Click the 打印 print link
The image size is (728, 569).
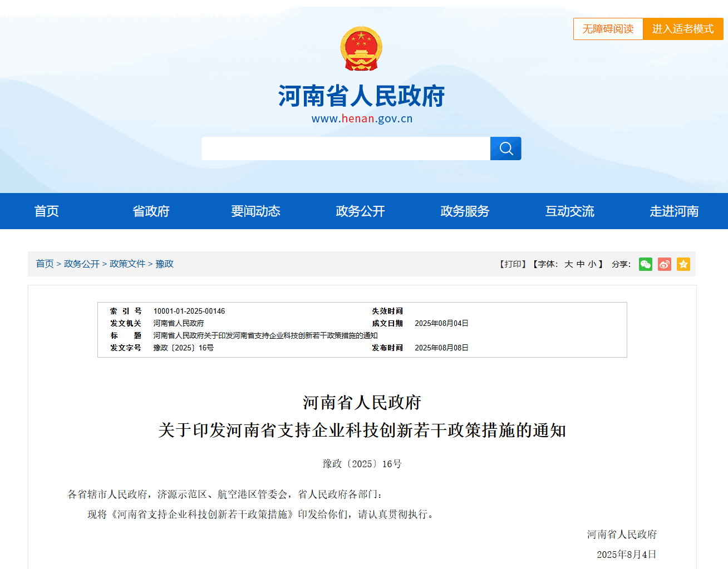(513, 264)
